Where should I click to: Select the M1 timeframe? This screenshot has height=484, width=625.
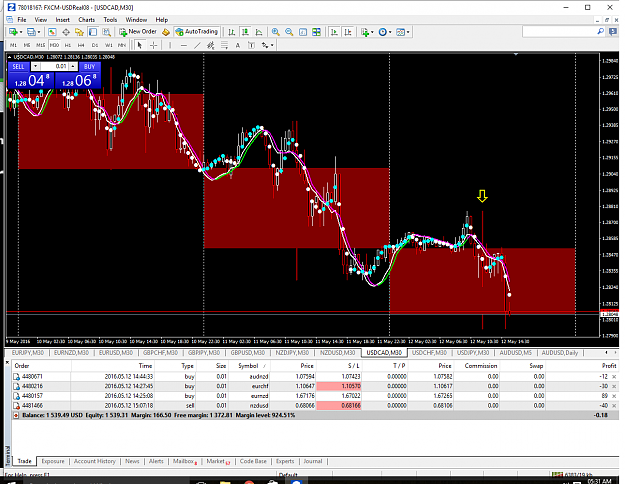click(13, 45)
